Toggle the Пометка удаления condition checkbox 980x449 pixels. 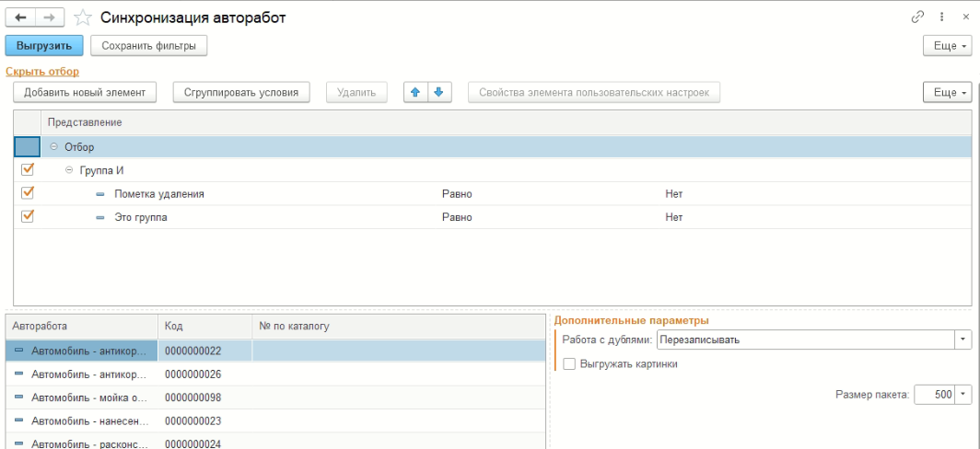pyautogui.click(x=27, y=193)
